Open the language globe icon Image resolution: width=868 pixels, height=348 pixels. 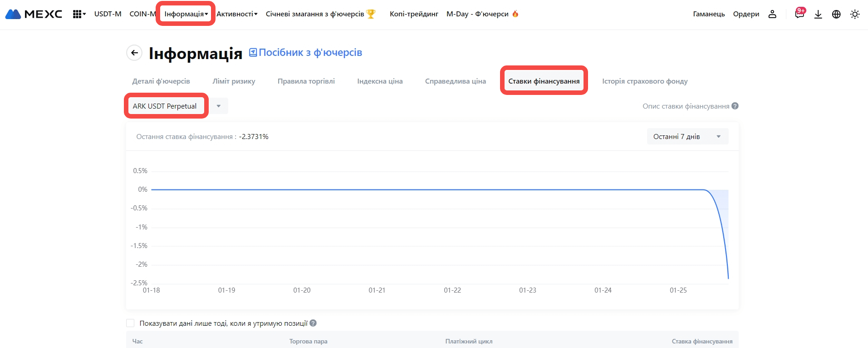(836, 14)
